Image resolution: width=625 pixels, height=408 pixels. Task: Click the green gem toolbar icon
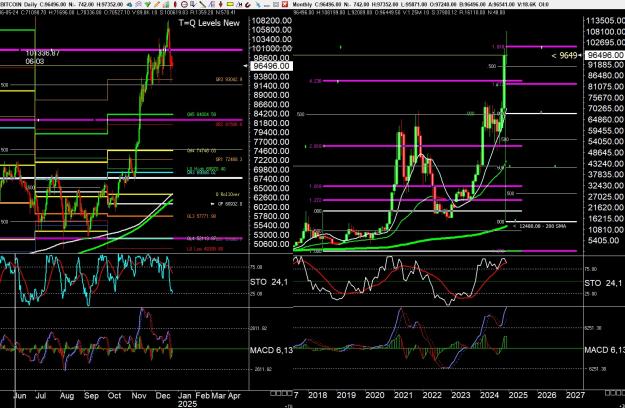[x=148, y=4]
